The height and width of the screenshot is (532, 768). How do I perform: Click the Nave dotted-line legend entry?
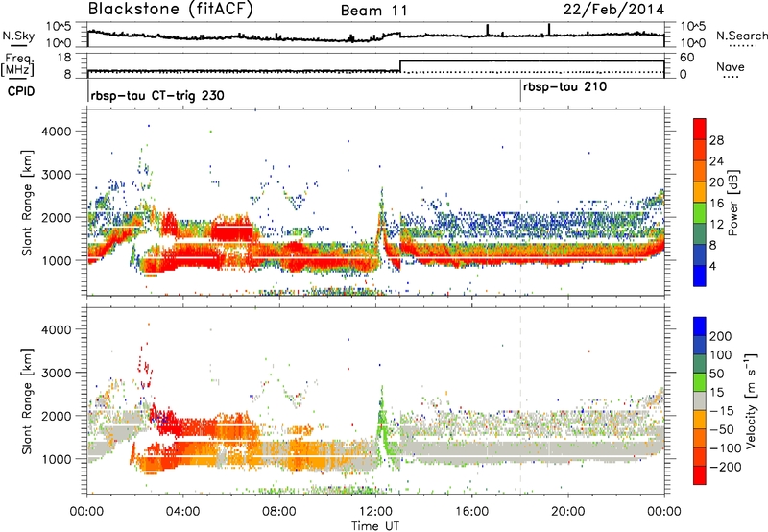click(731, 69)
